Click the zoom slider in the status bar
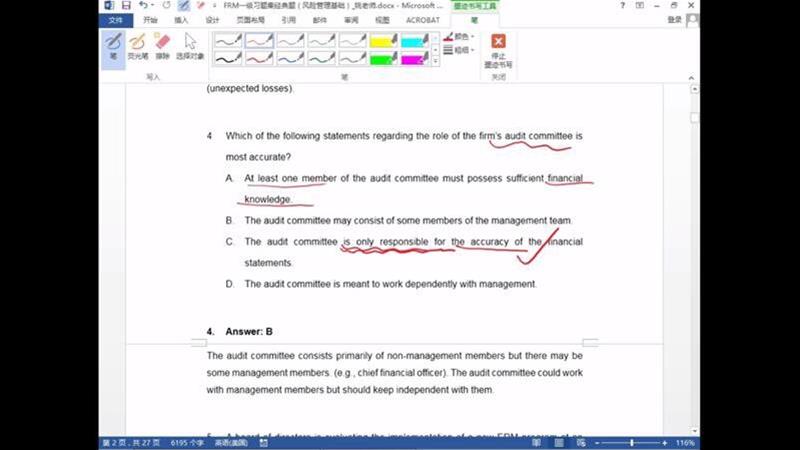 [630, 442]
